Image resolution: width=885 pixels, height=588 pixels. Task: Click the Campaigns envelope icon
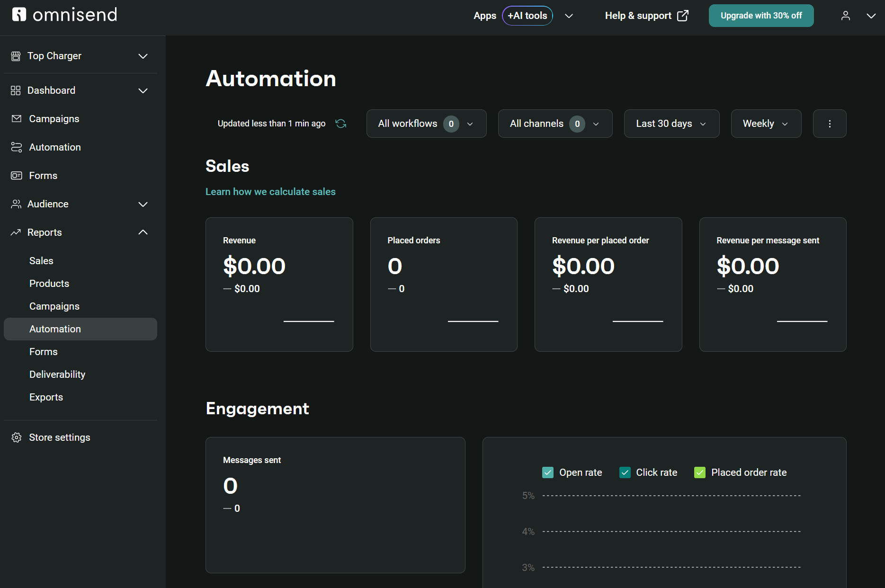17,118
